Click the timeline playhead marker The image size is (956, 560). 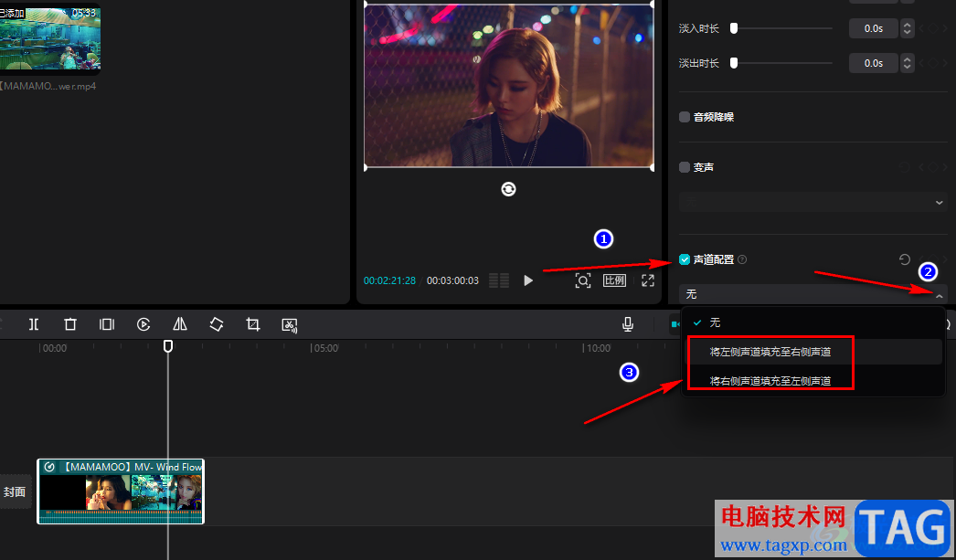pos(167,346)
